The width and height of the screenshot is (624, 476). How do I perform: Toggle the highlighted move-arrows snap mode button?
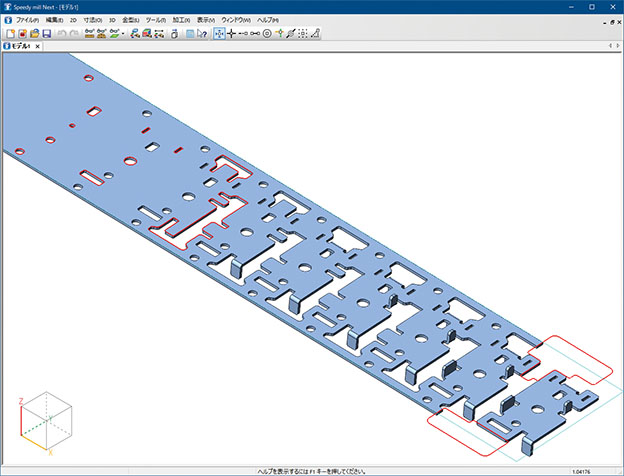pos(219,33)
